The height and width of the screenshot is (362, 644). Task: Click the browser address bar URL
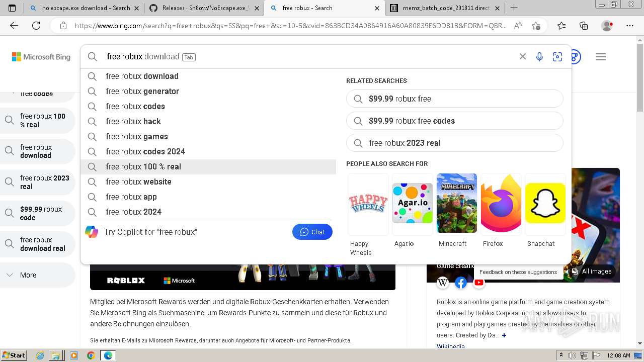(291, 26)
